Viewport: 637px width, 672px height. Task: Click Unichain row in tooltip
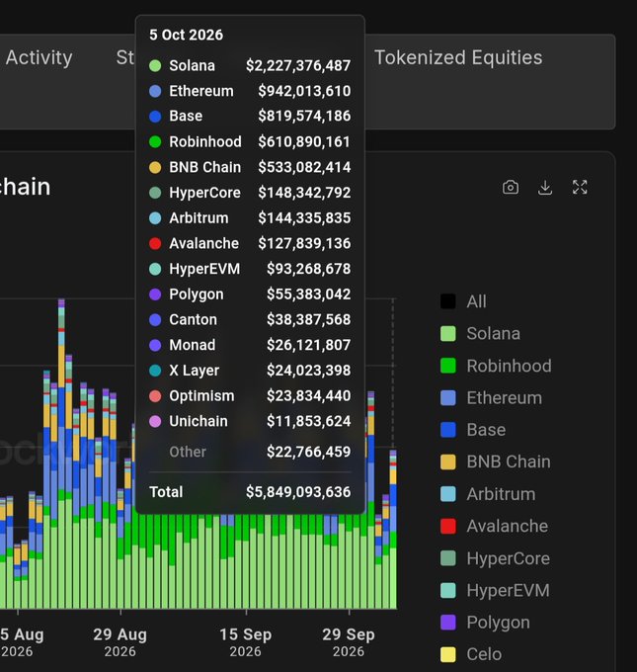250,421
